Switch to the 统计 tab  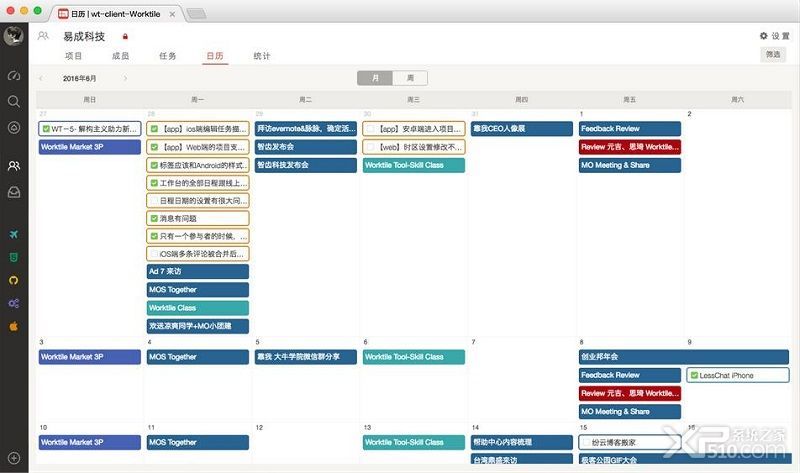262,56
